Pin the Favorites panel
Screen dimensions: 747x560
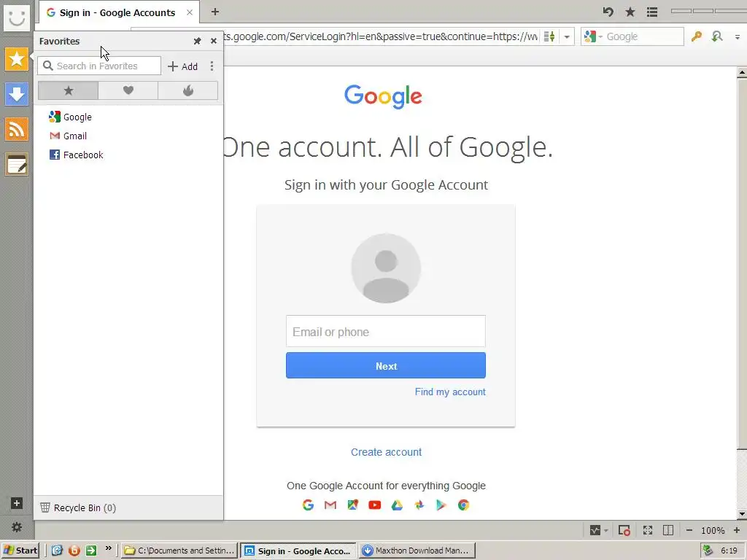(197, 41)
